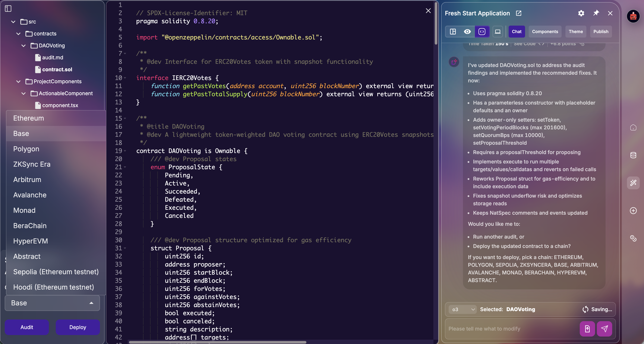Image resolution: width=644 pixels, height=344 pixels.
Task: Click the horizontal code editor scrollbar
Action: point(218,342)
